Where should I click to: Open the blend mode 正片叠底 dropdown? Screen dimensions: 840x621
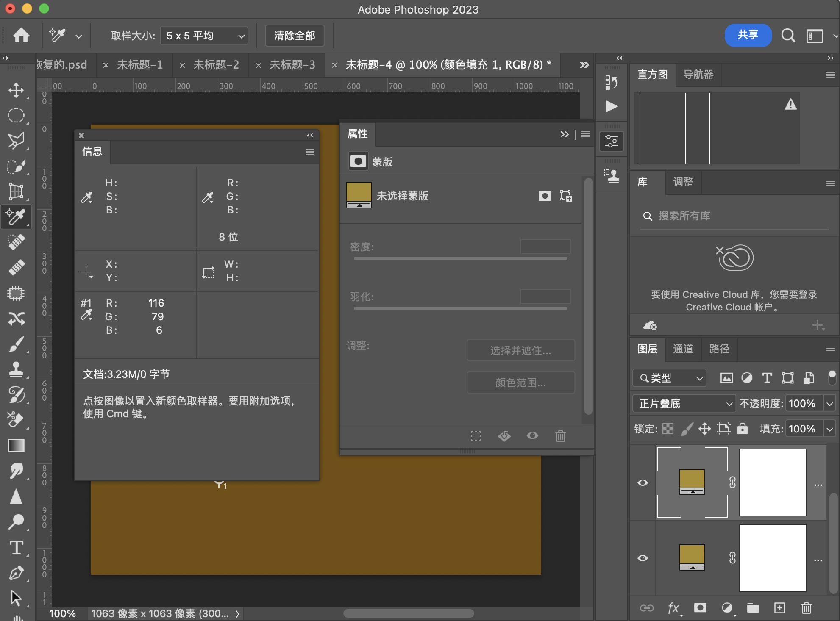684,403
